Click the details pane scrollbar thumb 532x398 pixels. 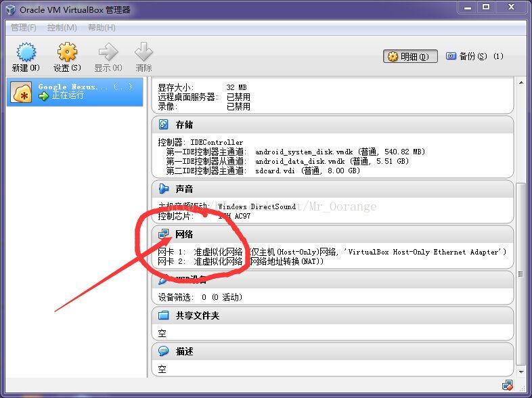(x=520, y=274)
